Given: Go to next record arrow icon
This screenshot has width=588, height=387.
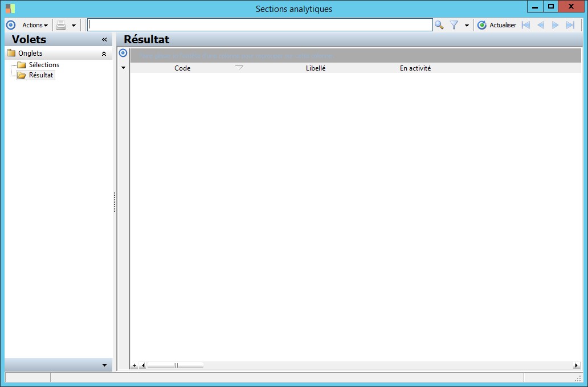Looking at the screenshot, I should point(556,25).
